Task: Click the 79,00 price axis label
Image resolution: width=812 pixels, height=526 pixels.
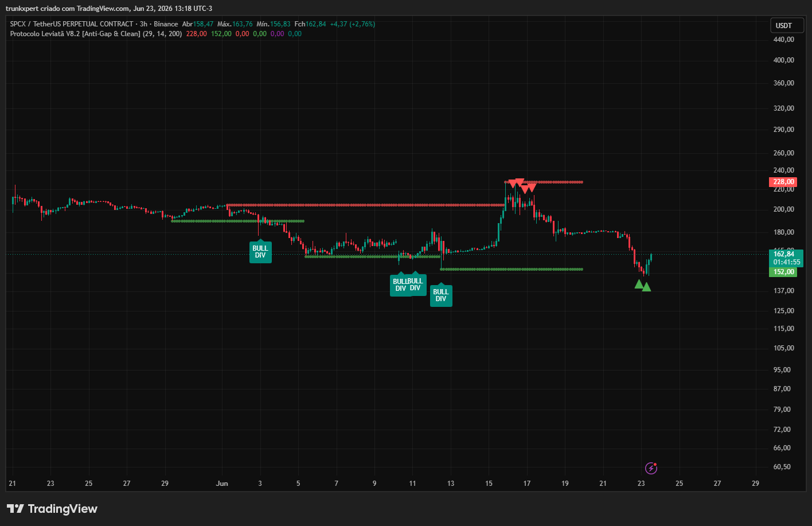Action: coord(783,410)
